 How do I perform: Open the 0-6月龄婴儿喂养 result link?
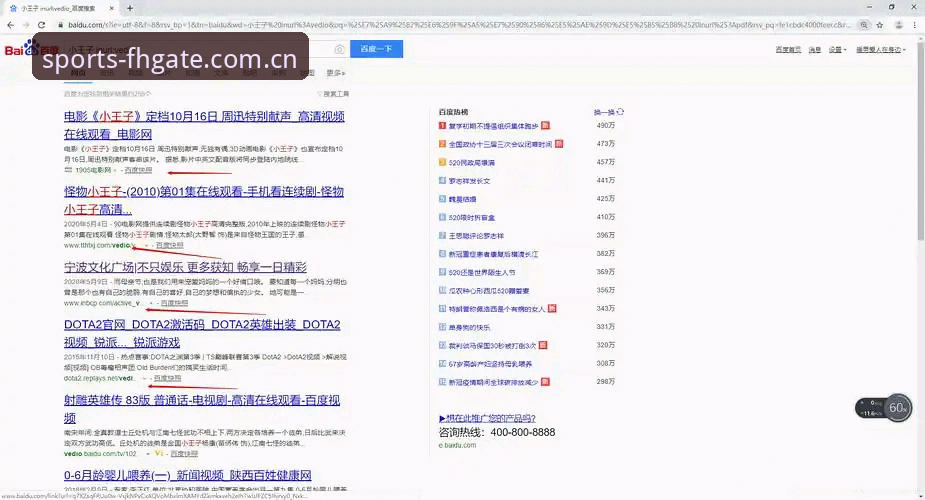pyautogui.click(x=188, y=475)
